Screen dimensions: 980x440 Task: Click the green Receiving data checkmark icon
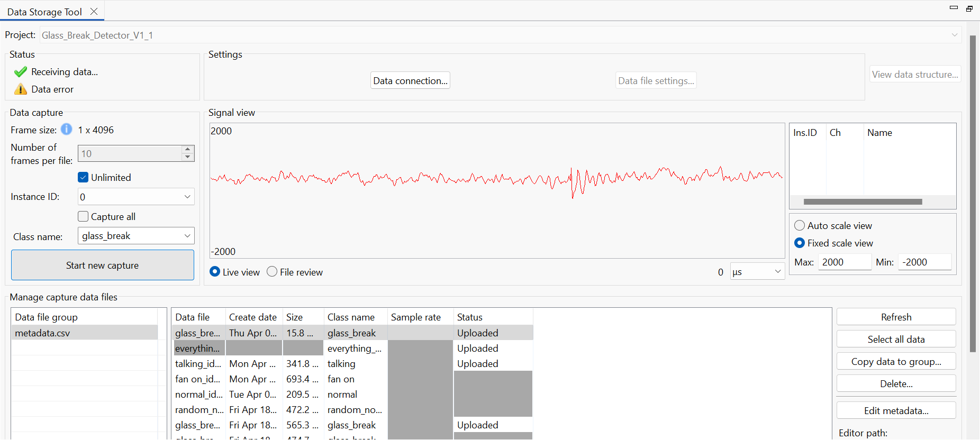(x=21, y=72)
